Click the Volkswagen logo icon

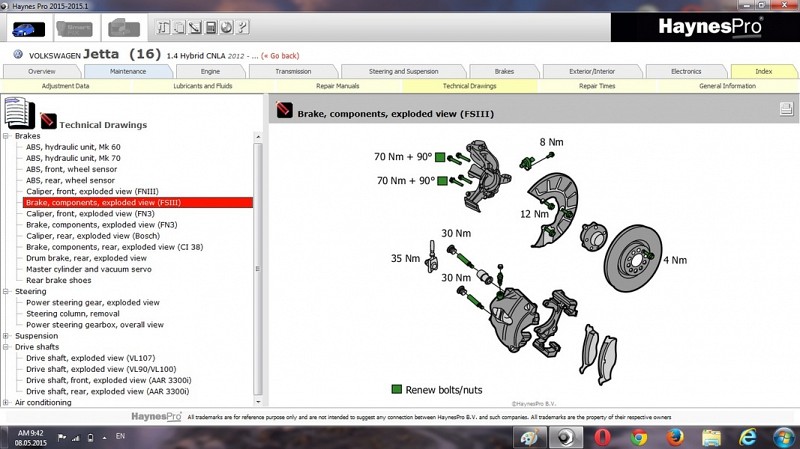point(18,54)
